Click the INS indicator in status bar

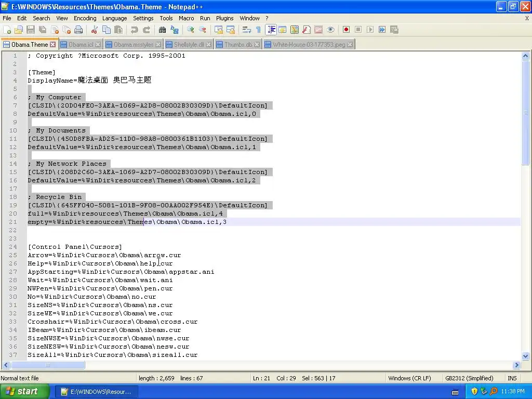click(x=512, y=378)
